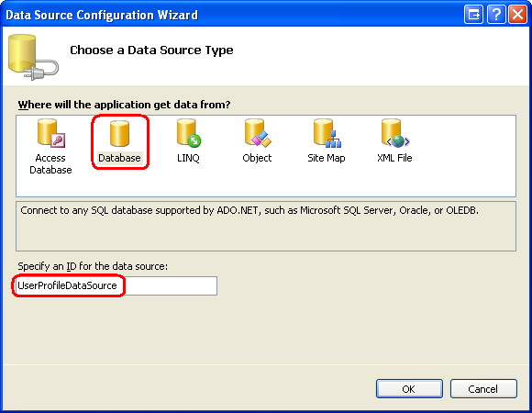Click the database plug icon in the wizard header
The width and height of the screenshot is (532, 413).
pos(33,57)
